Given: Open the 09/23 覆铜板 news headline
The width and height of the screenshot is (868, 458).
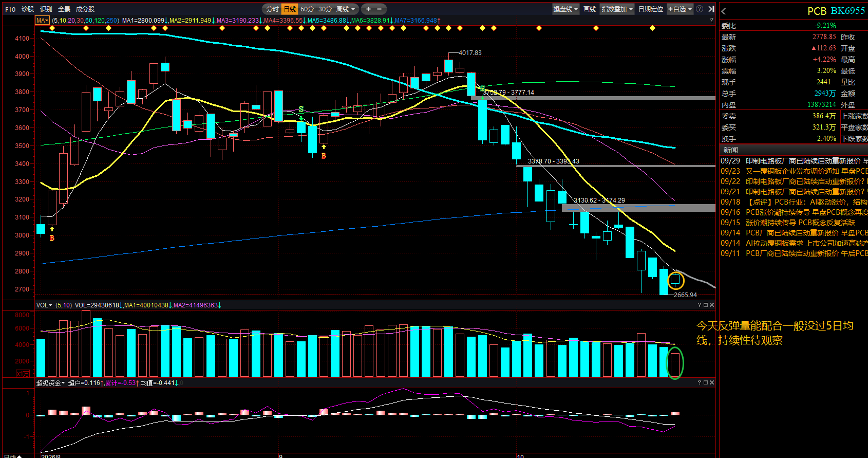Looking at the screenshot, I should point(794,171).
